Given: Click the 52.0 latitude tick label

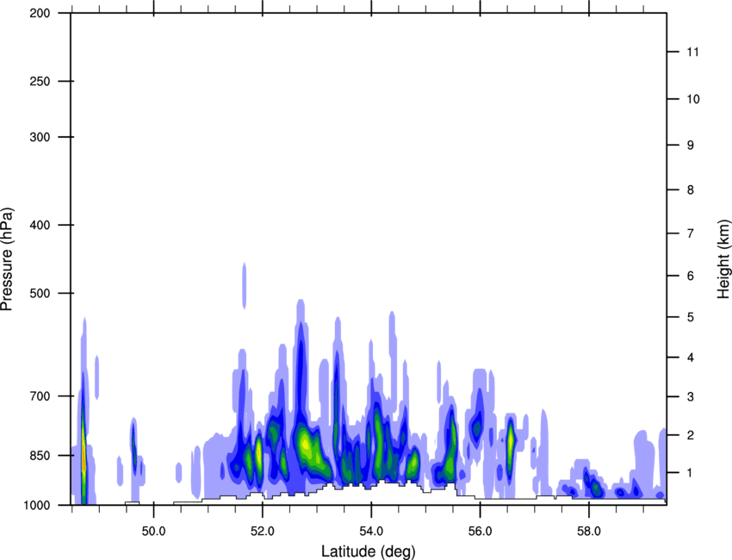Looking at the screenshot, I should tap(263, 532).
